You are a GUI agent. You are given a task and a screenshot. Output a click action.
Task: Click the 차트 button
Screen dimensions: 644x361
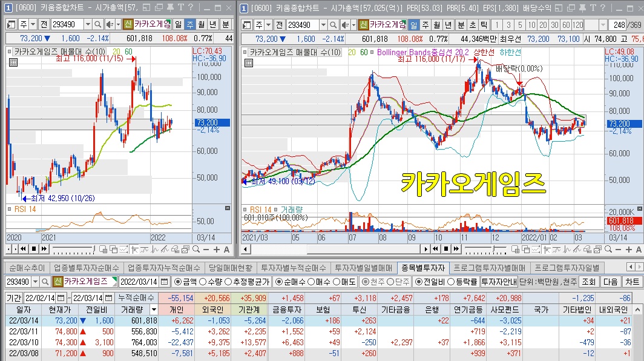(632, 282)
